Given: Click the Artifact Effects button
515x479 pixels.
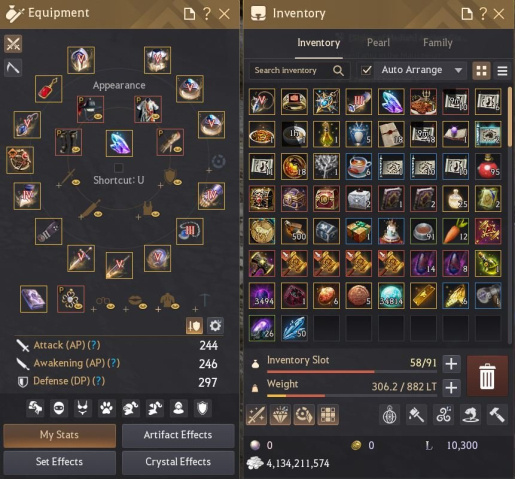Looking at the screenshot, I should (178, 435).
